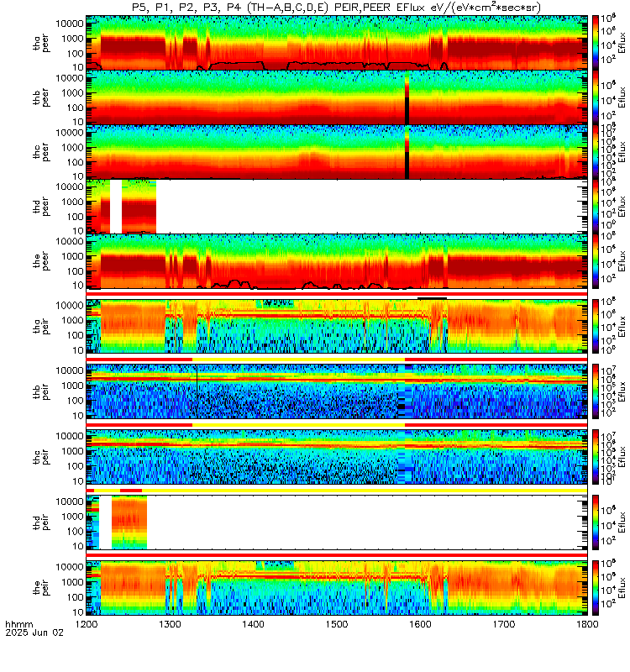This screenshot has height=672, width=630.
Task: Click the Eflux label beside the peir color bar
Action: pyautogui.click(x=622, y=587)
